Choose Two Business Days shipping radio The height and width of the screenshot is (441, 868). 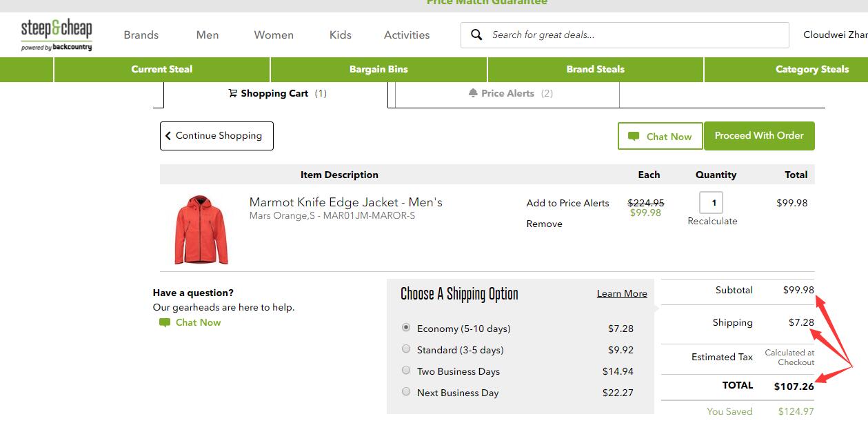[x=406, y=370]
